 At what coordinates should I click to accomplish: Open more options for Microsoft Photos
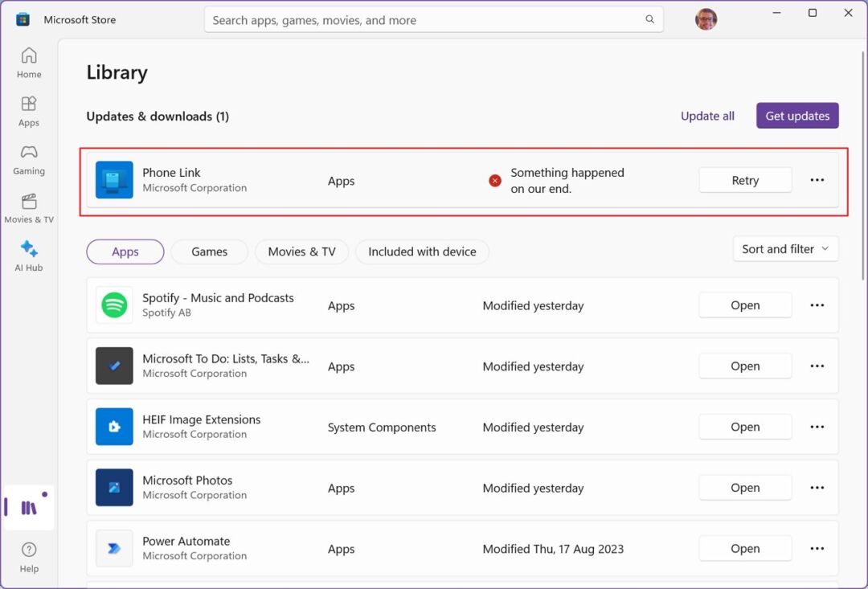[x=817, y=488]
